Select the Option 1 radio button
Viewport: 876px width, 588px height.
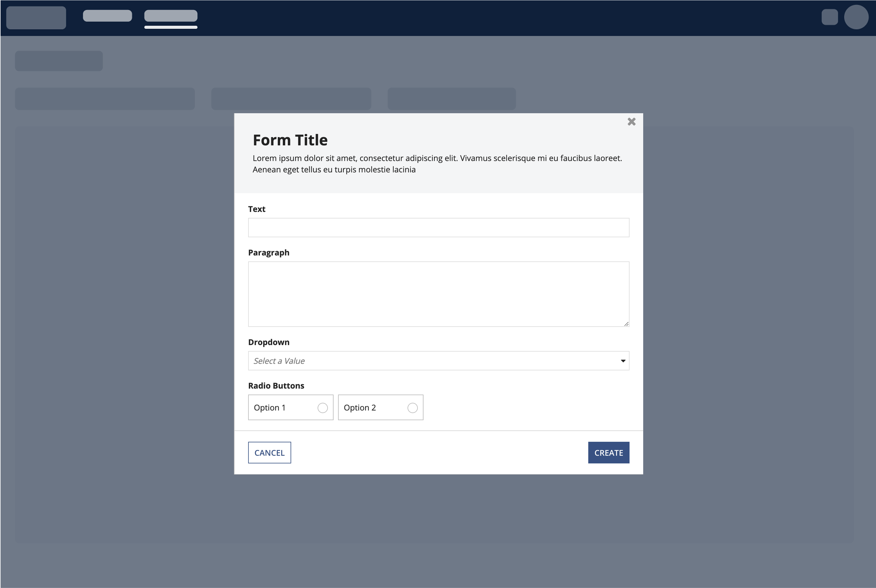323,408
